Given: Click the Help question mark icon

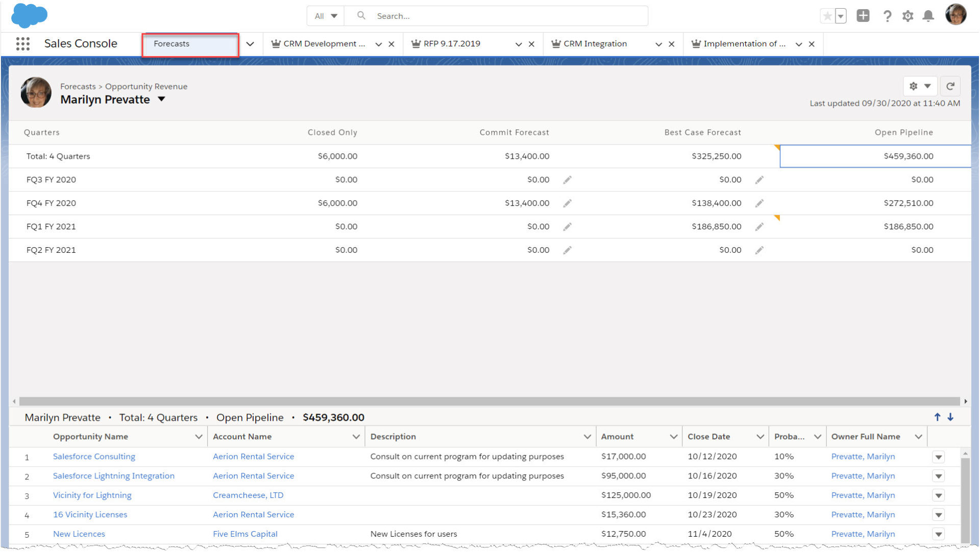Looking at the screenshot, I should pos(887,16).
